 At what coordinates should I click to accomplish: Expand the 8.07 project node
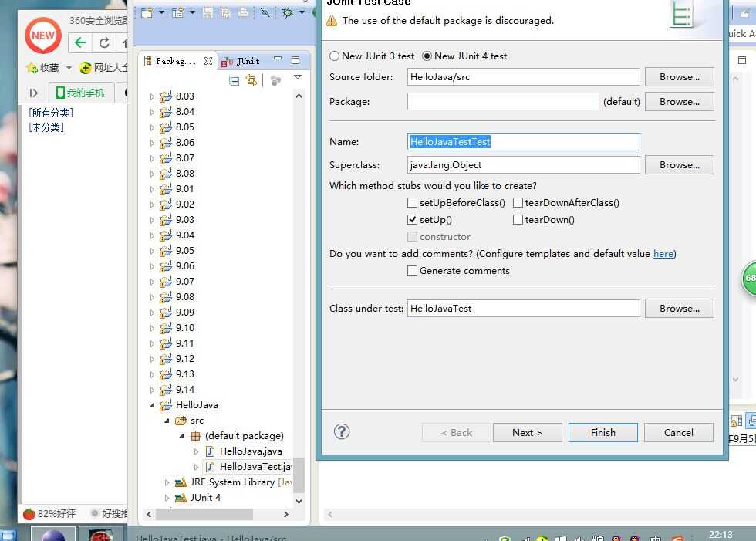click(x=152, y=158)
